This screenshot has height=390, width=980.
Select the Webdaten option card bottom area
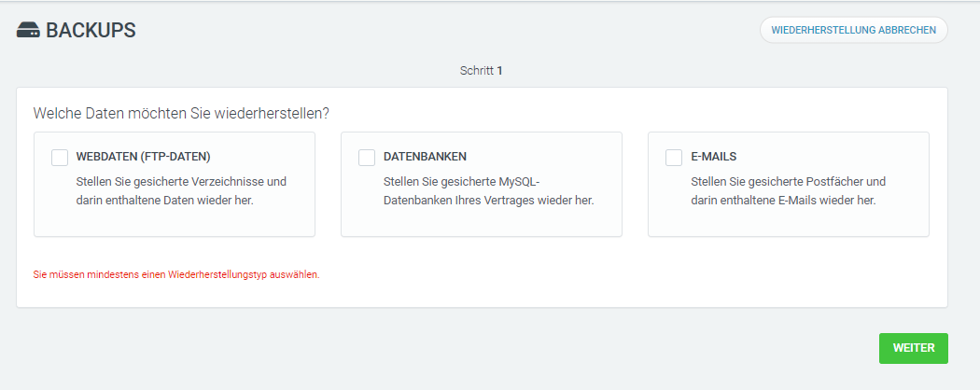tap(175, 224)
